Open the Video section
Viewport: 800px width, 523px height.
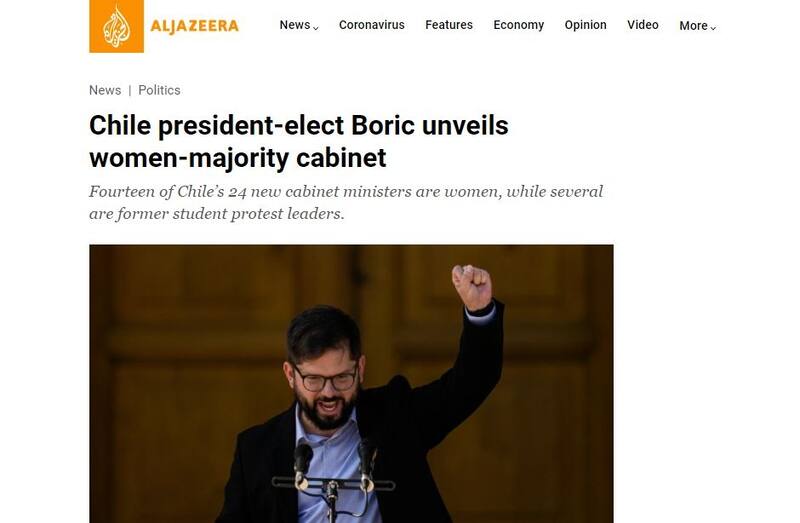pos(643,25)
